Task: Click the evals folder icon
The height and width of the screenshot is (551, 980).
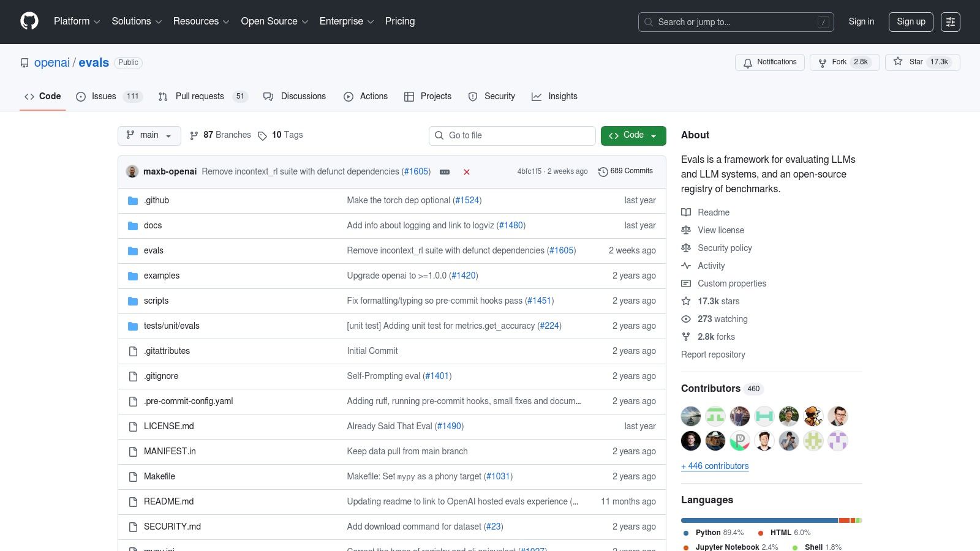Action: [x=133, y=251]
